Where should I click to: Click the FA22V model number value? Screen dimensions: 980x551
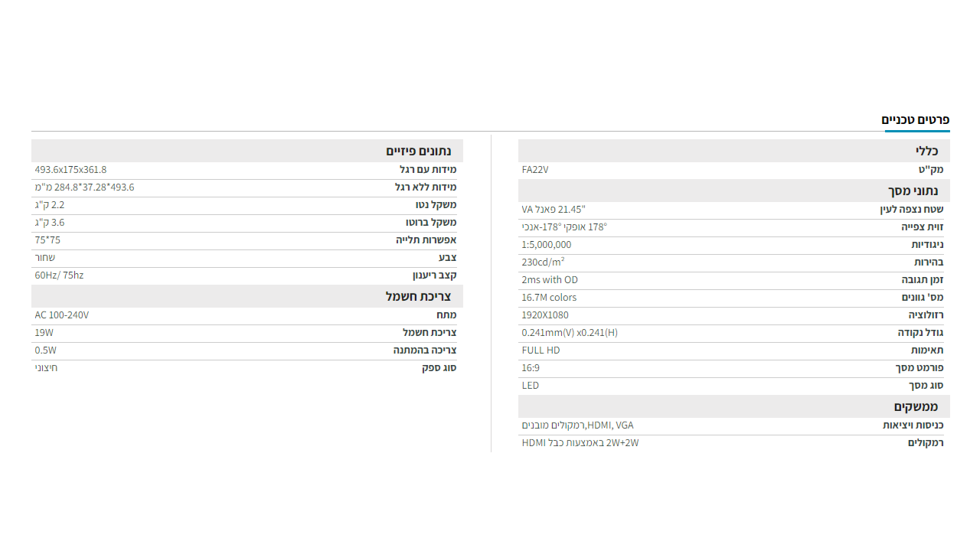pos(535,170)
